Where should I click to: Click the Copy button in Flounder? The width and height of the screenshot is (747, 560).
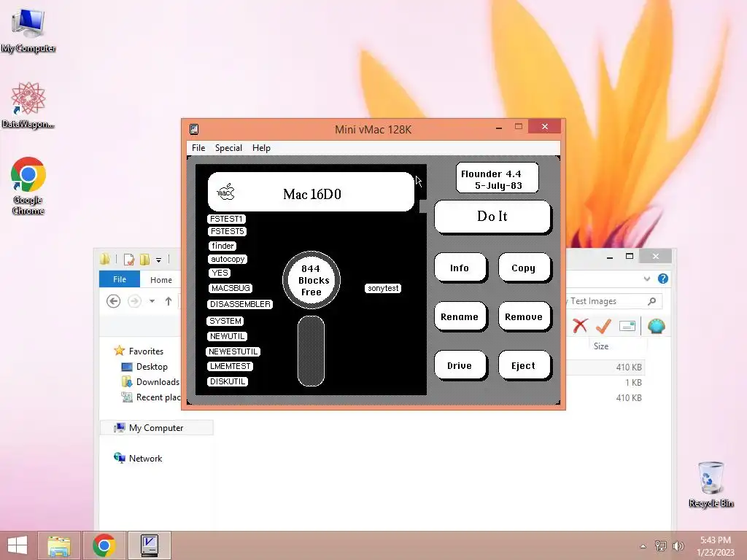point(524,268)
